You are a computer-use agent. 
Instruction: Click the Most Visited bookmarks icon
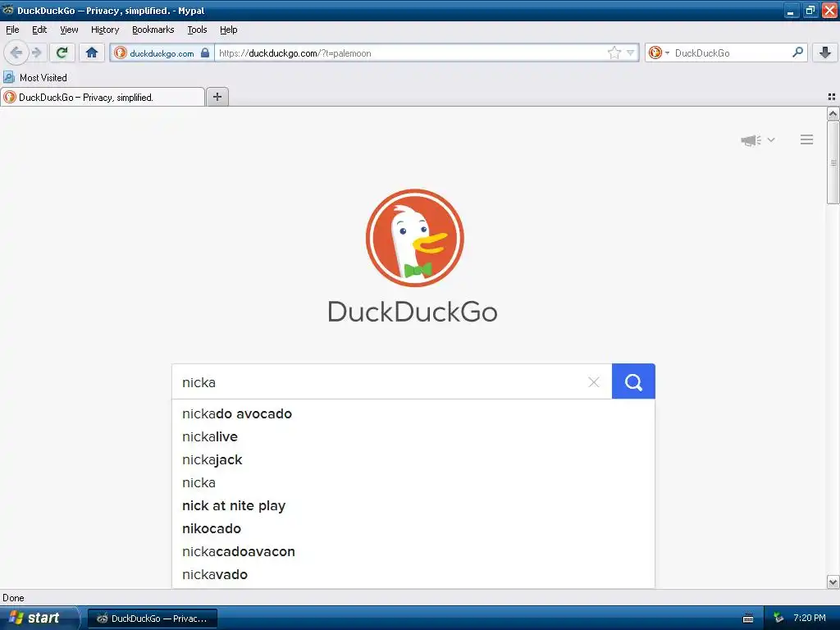coord(8,77)
